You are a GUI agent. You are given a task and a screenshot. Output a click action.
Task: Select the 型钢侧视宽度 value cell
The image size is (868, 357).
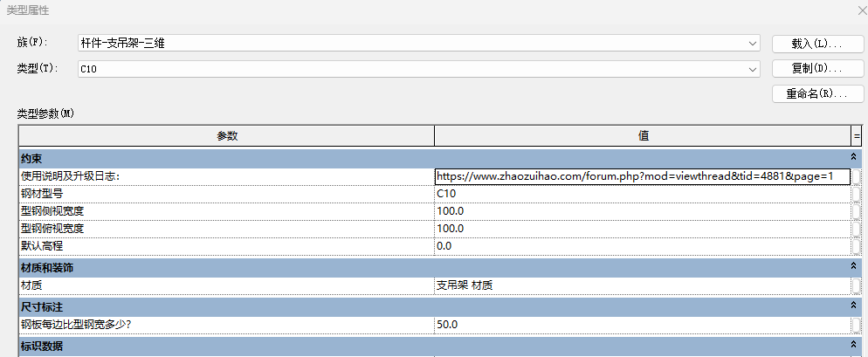(x=642, y=211)
